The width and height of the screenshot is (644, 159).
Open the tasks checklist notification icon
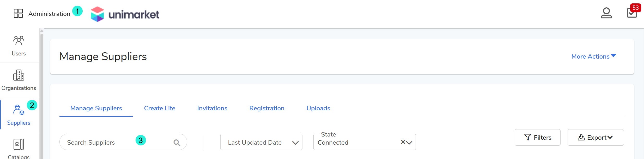tap(632, 13)
